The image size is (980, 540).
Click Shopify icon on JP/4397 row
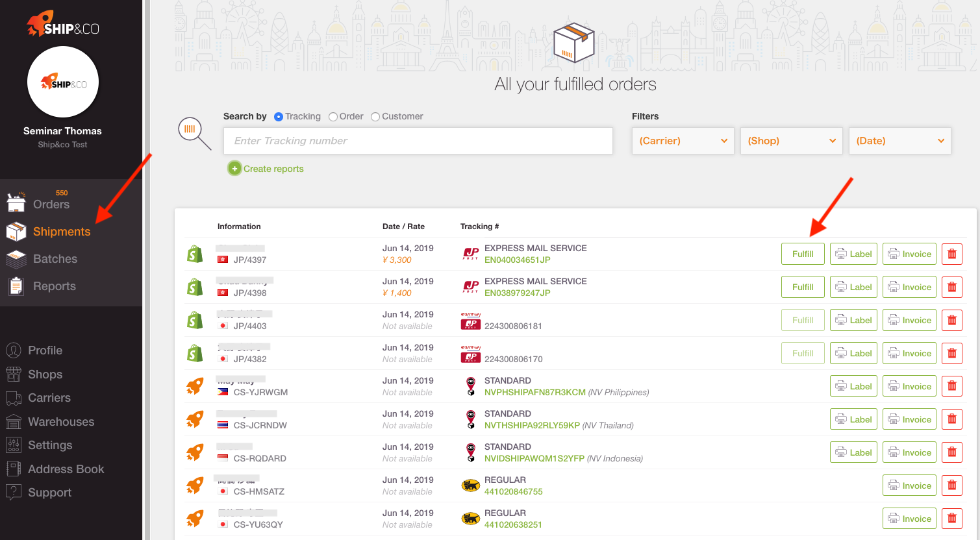195,254
